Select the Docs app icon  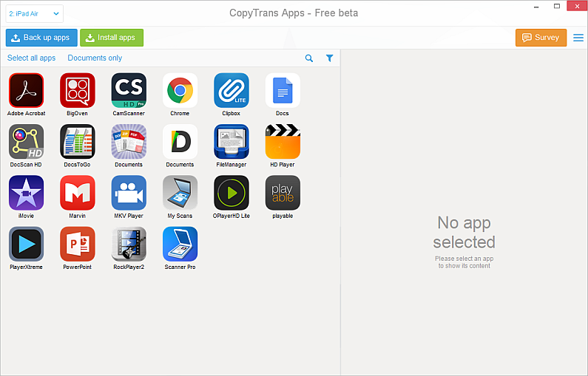pyautogui.click(x=283, y=90)
